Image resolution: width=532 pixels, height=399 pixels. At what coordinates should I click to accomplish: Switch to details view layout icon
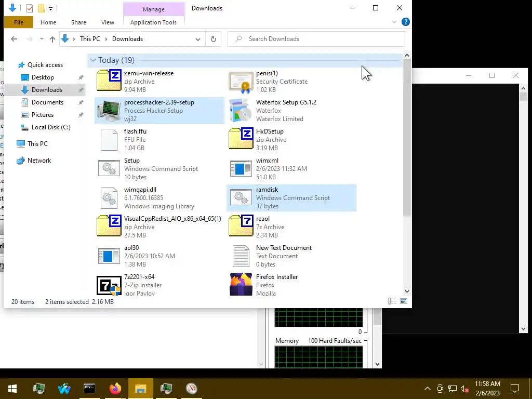tap(392, 301)
